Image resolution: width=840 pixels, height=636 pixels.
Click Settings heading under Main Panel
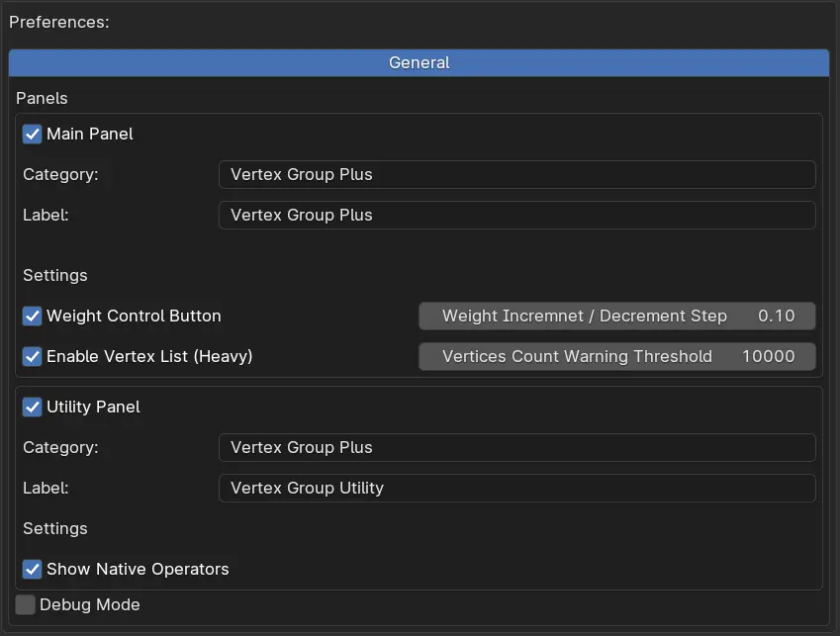(55, 275)
